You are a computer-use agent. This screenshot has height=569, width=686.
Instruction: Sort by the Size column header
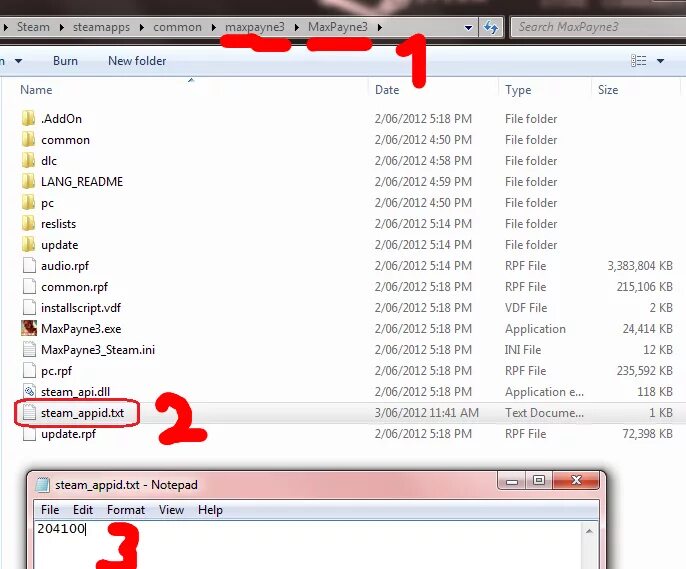coord(608,90)
